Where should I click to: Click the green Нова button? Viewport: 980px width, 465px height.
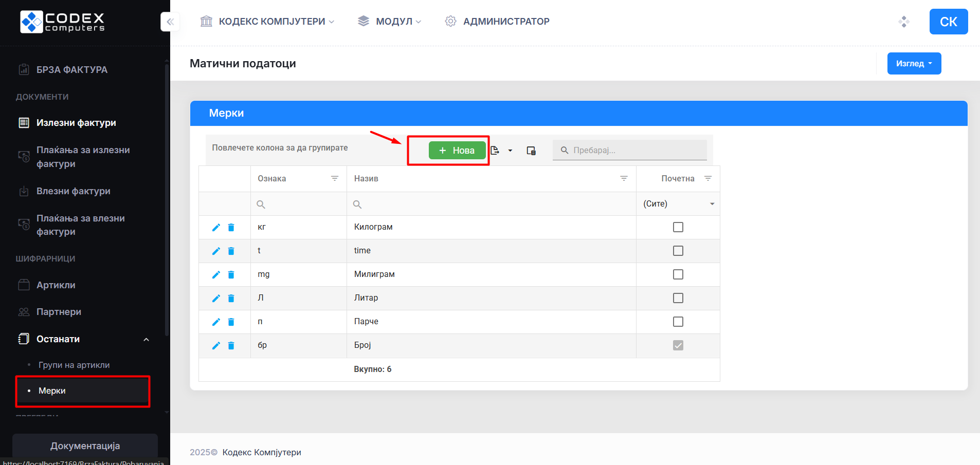coord(457,151)
